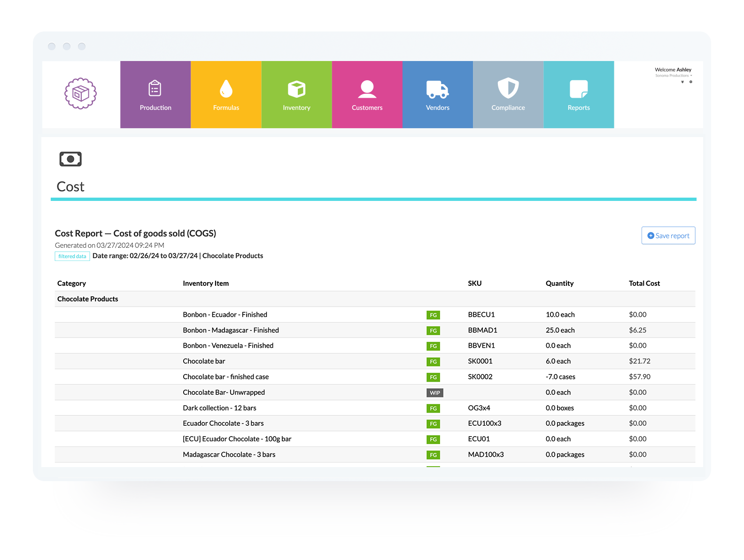The width and height of the screenshot is (744, 560).
Task: Click the Save report button
Action: [668, 236]
